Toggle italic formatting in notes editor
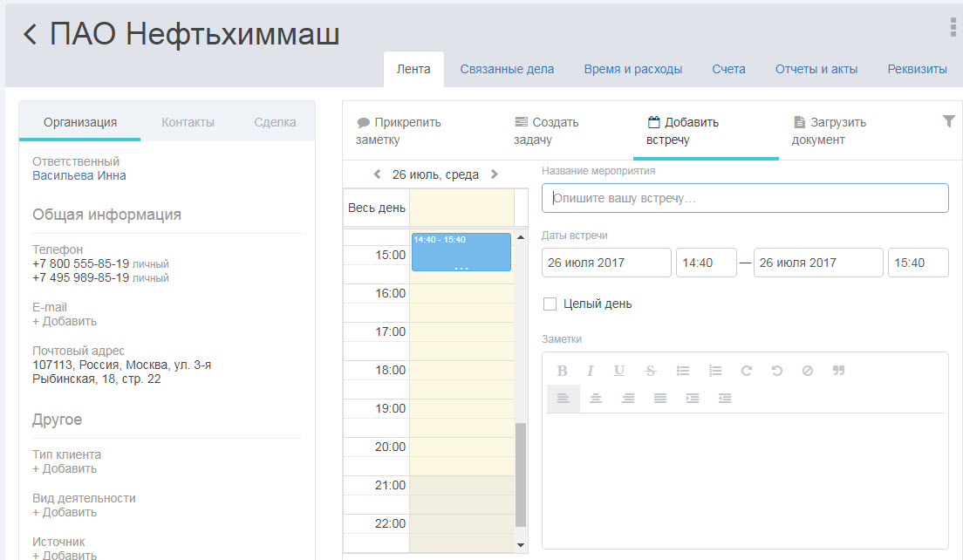This screenshot has width=963, height=560. point(591,371)
